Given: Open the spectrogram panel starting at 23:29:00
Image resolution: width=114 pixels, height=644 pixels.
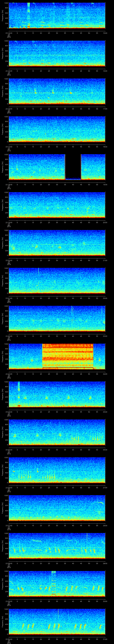Looking at the screenshot, I should point(57,584).
